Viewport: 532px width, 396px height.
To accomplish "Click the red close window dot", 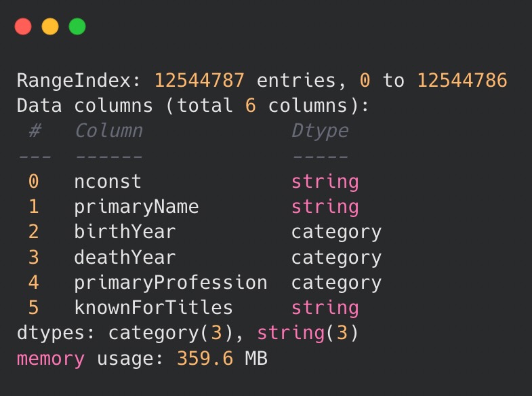I will tap(23, 26).
